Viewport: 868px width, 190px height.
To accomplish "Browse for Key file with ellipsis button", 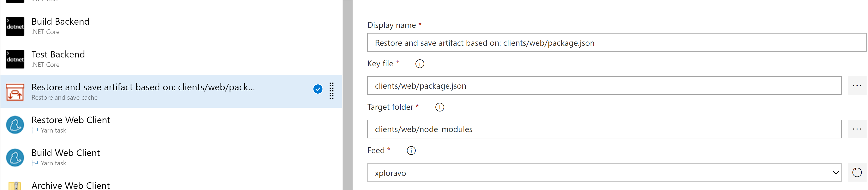I will coord(856,86).
